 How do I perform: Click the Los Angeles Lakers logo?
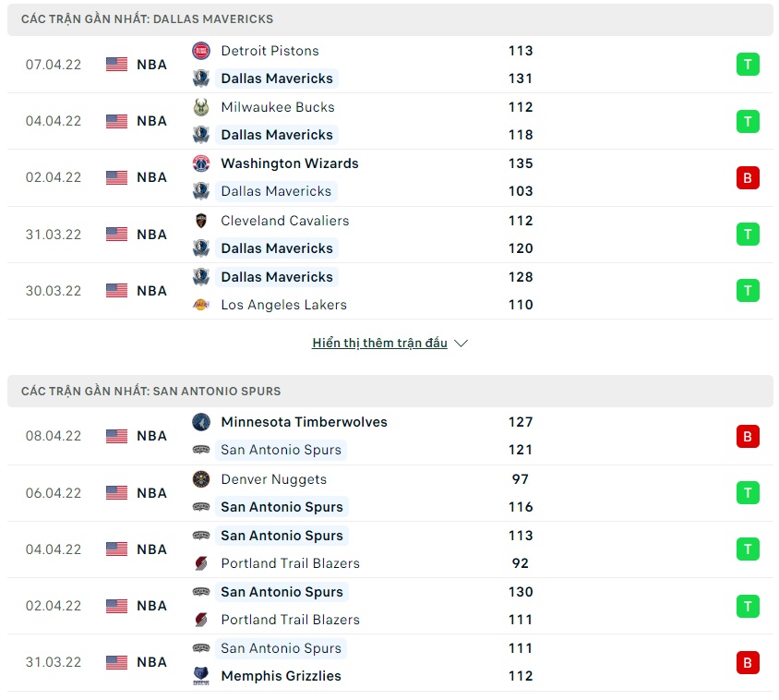(201, 305)
